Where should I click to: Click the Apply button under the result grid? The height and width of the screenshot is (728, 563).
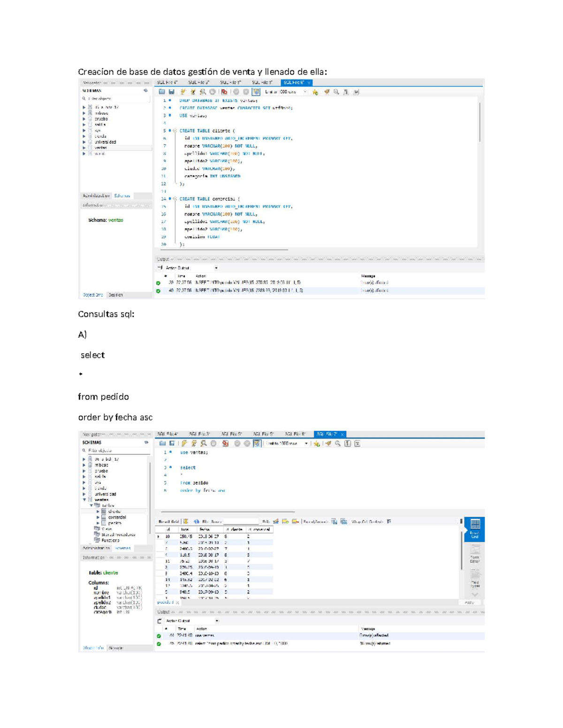[469, 602]
